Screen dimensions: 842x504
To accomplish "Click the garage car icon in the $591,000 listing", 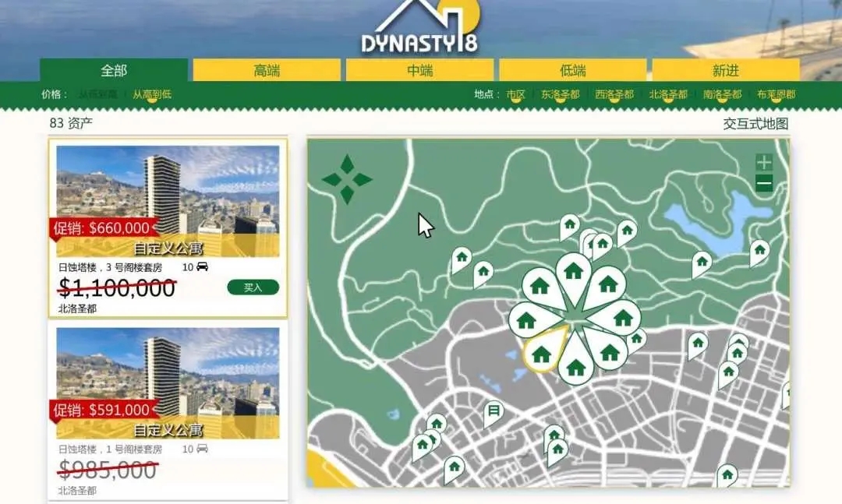I will 202,449.
